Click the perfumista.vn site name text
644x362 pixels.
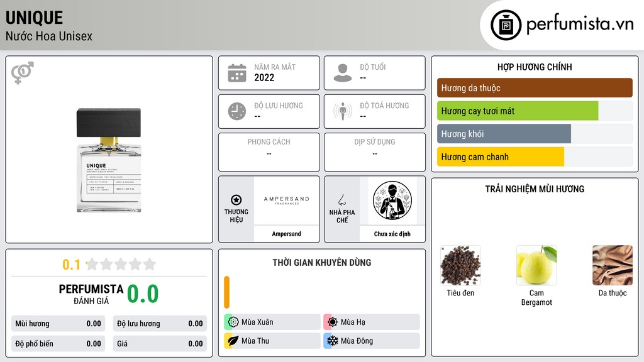click(580, 24)
